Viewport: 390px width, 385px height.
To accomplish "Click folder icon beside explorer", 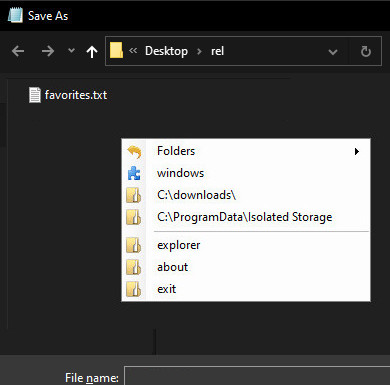I will [134, 245].
